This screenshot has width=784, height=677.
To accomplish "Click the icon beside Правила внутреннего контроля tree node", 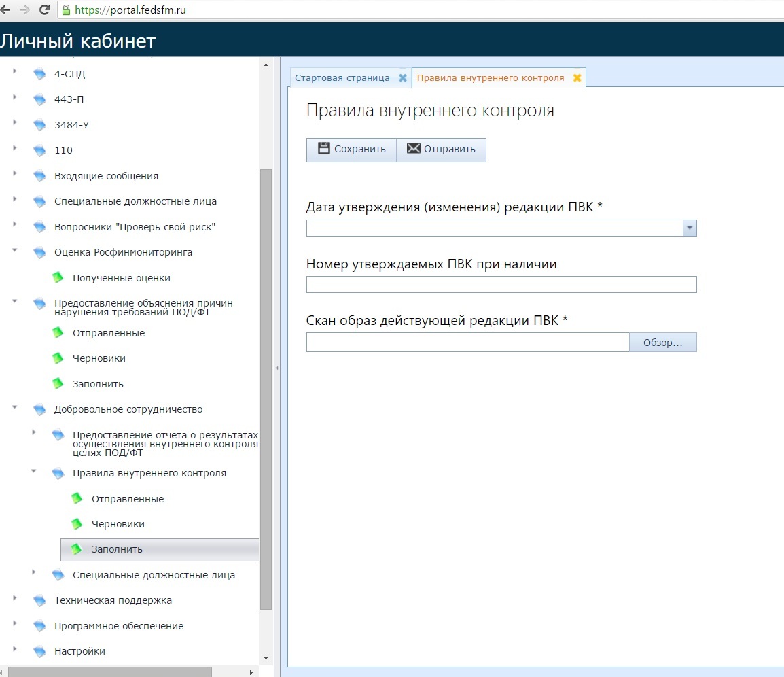I will [x=58, y=473].
